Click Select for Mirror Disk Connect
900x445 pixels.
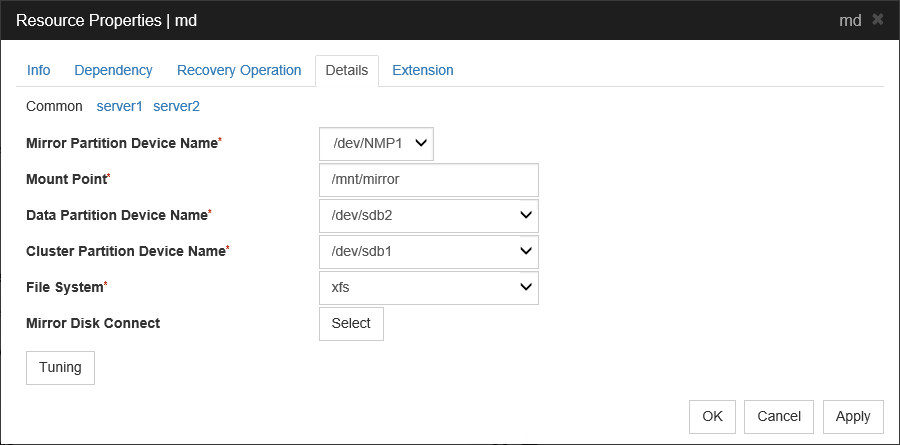pyautogui.click(x=351, y=323)
